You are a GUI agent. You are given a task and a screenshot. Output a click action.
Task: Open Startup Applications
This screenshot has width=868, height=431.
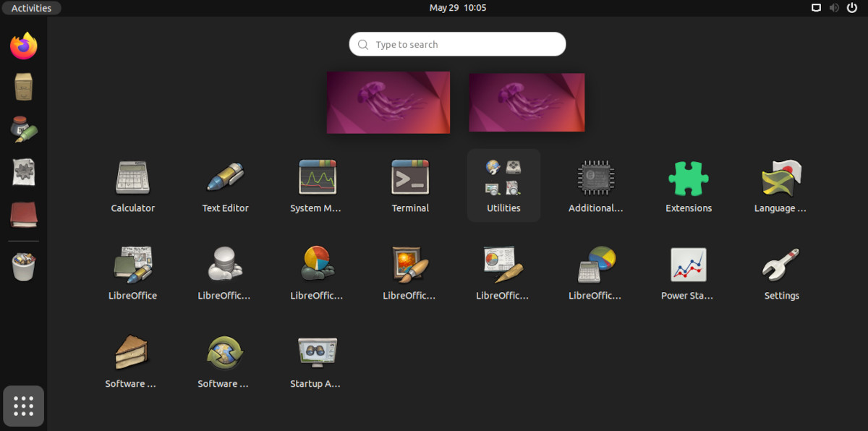pyautogui.click(x=316, y=353)
